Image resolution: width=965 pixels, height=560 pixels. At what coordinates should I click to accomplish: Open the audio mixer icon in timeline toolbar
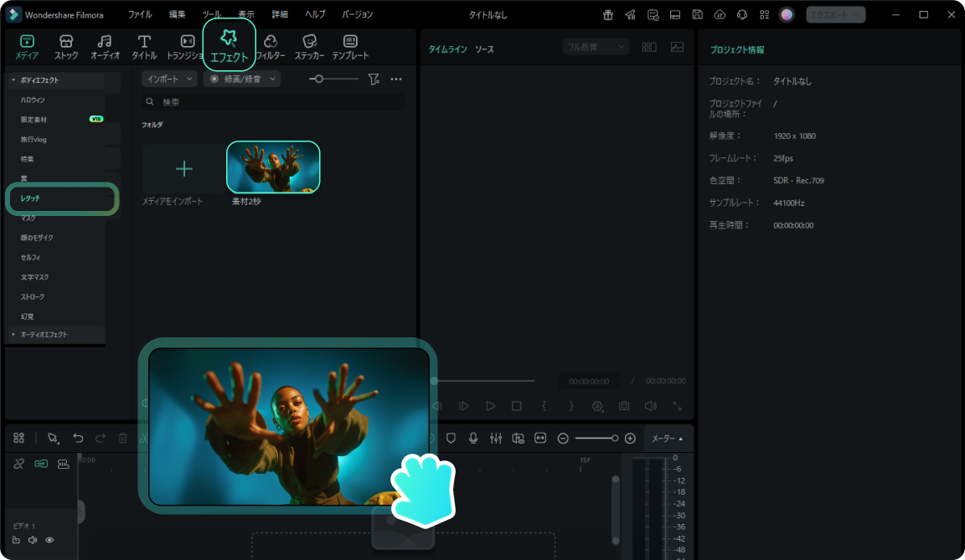[496, 438]
